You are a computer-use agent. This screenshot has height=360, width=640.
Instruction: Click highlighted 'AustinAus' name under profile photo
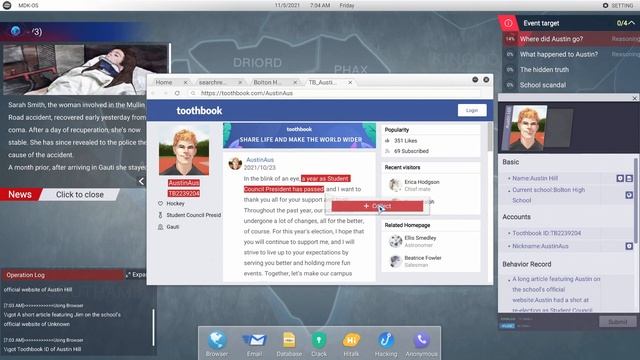[x=184, y=183]
